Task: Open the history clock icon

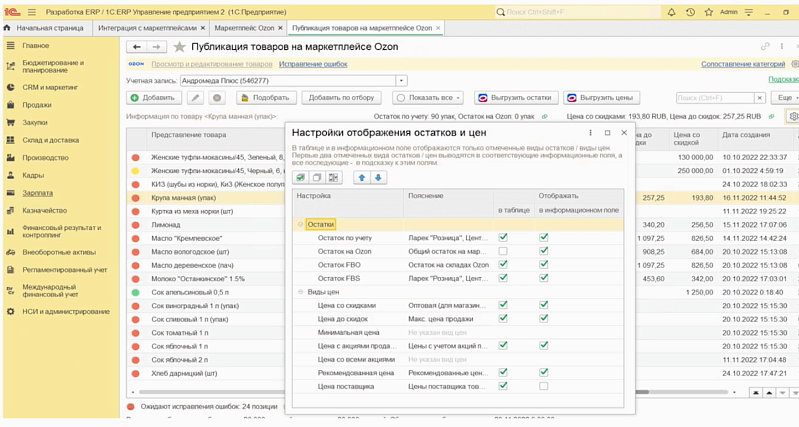Action: 690,12
